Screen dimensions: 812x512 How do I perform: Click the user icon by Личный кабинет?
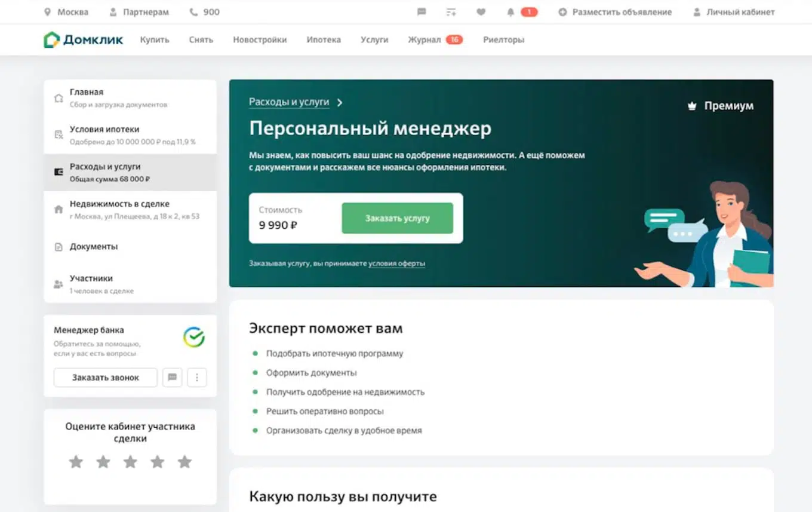click(697, 12)
